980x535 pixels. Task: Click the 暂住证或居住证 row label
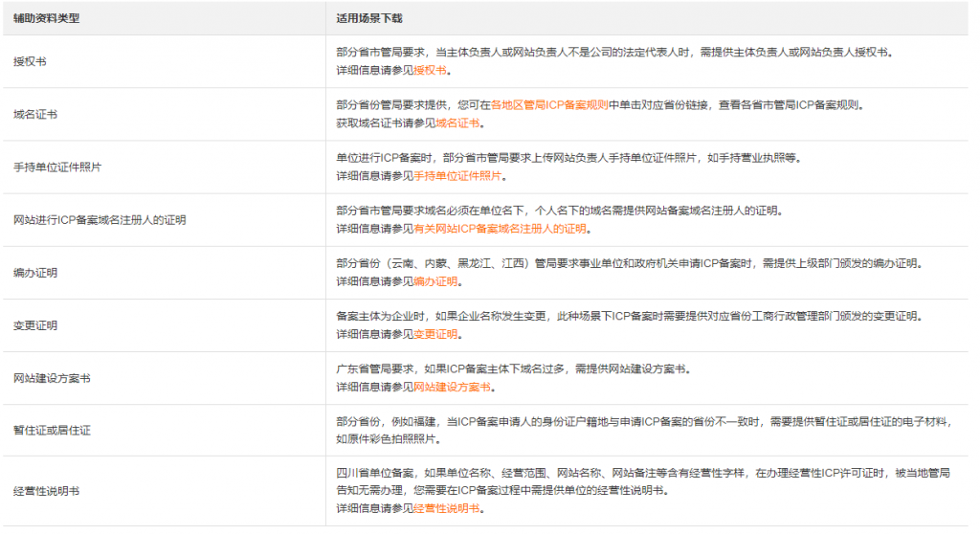[52, 431]
